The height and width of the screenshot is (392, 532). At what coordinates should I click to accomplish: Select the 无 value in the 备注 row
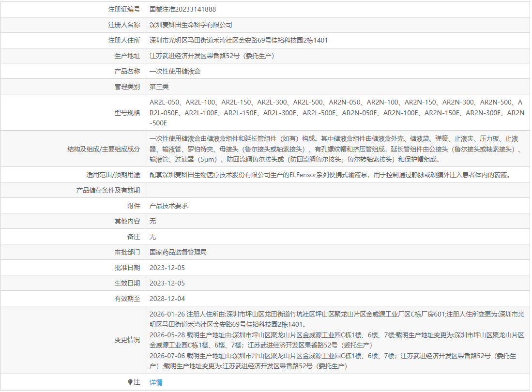152,237
